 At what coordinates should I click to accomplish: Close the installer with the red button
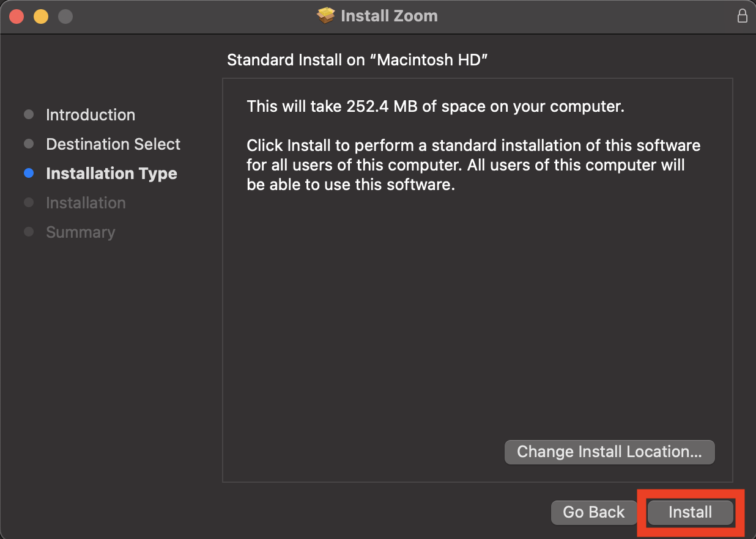pyautogui.click(x=17, y=16)
